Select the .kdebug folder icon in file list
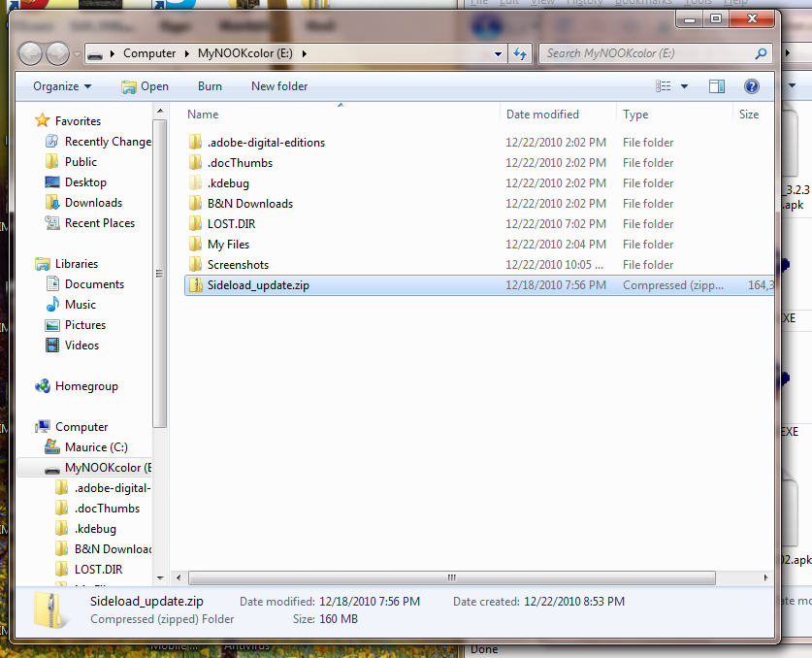Viewport: 812px width, 658px height. point(195,182)
